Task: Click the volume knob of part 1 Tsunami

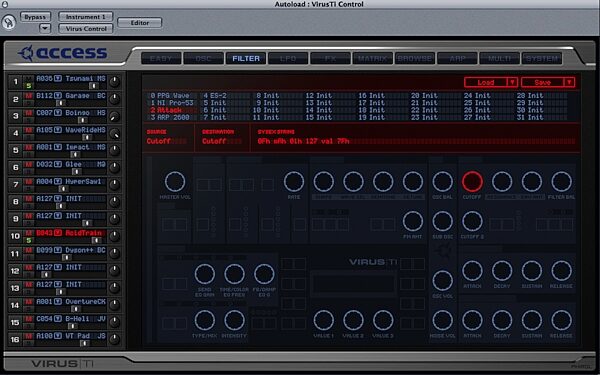Action: [x=114, y=82]
